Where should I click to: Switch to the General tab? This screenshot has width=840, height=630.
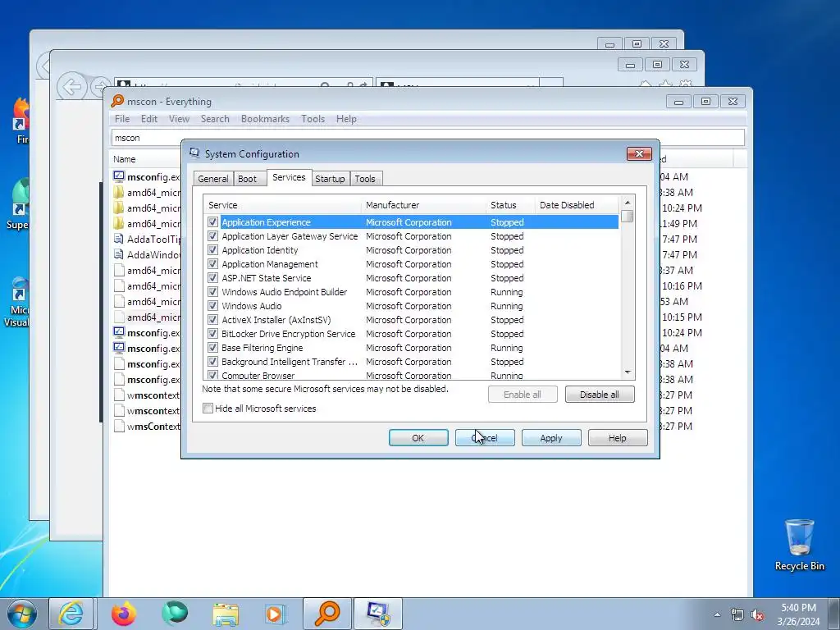click(x=212, y=179)
